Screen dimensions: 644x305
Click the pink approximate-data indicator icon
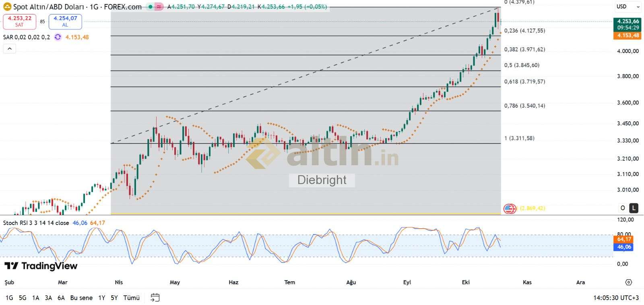click(159, 7)
